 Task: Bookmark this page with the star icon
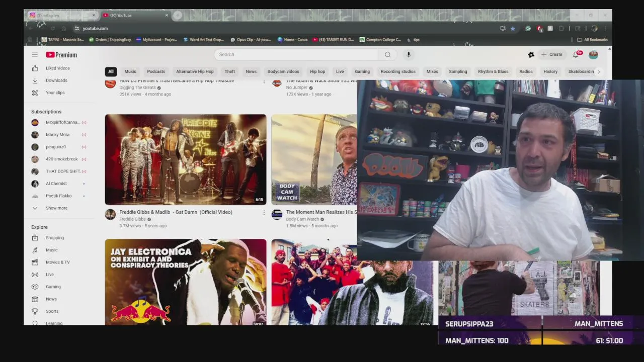513,28
